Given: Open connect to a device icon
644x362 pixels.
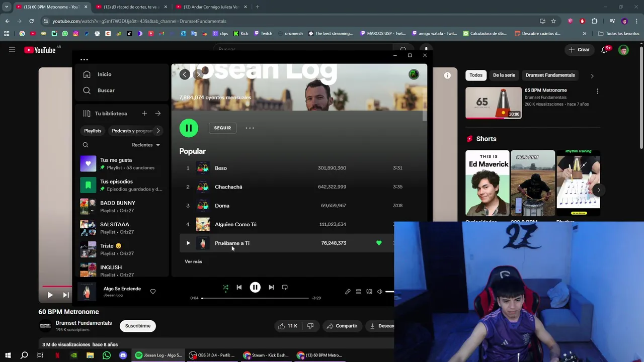Looking at the screenshot, I should tap(369, 292).
